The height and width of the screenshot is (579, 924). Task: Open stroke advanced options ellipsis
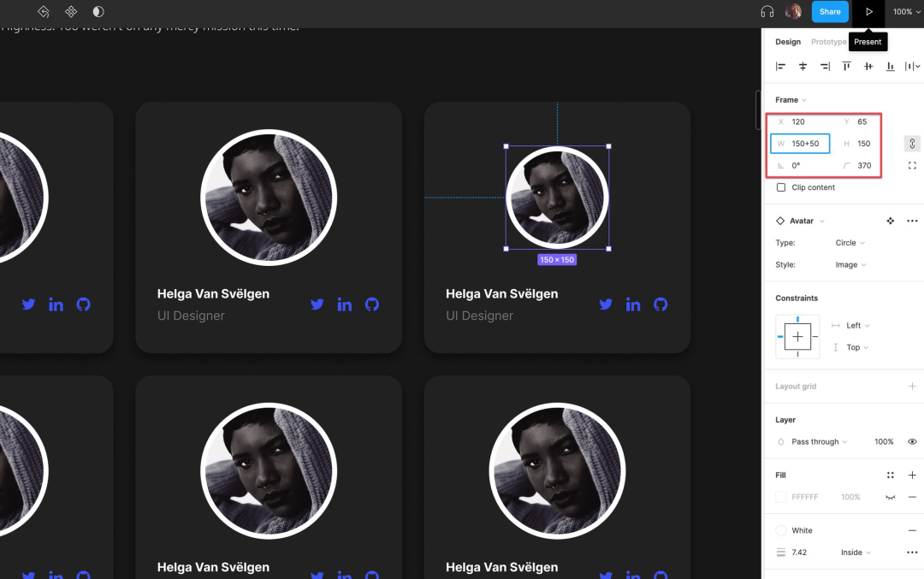click(x=912, y=552)
